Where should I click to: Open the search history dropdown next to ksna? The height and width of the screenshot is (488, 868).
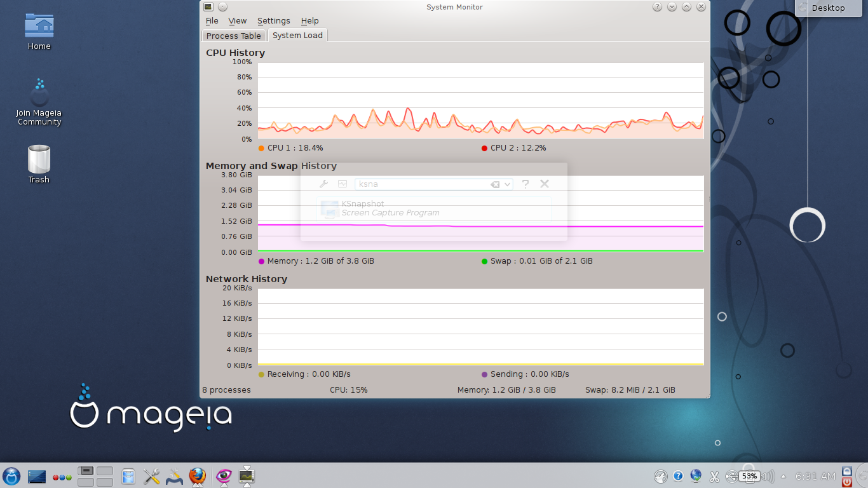tap(505, 184)
